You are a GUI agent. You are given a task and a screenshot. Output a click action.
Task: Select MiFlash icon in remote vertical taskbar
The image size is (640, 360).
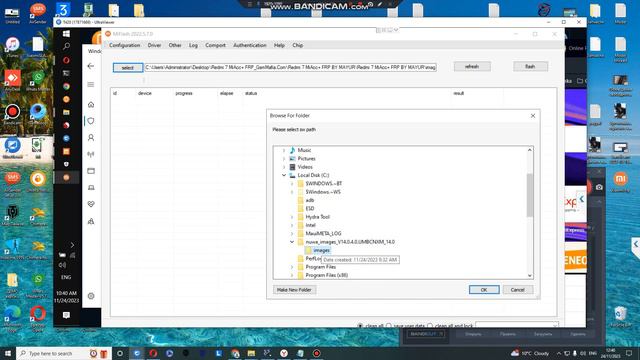[66, 178]
